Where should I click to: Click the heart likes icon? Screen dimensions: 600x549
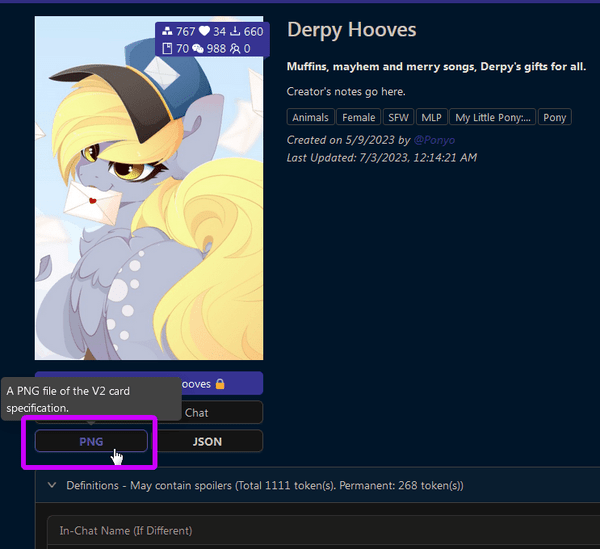[x=205, y=32]
